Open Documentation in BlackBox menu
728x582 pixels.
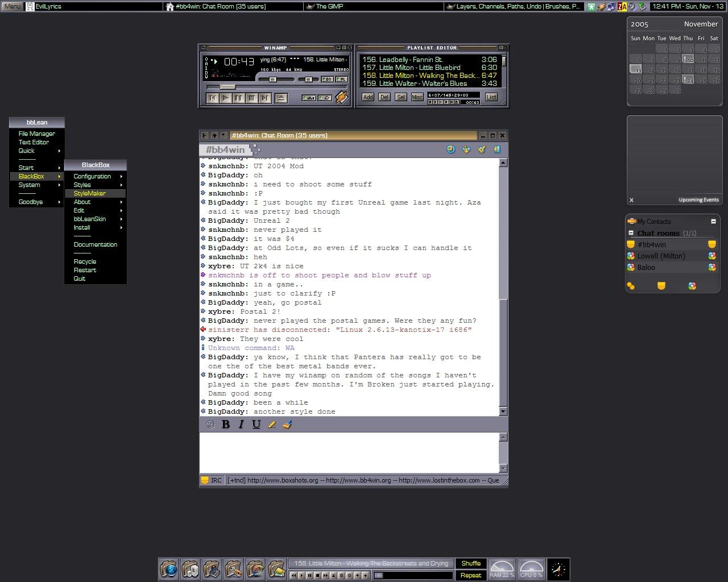point(96,244)
